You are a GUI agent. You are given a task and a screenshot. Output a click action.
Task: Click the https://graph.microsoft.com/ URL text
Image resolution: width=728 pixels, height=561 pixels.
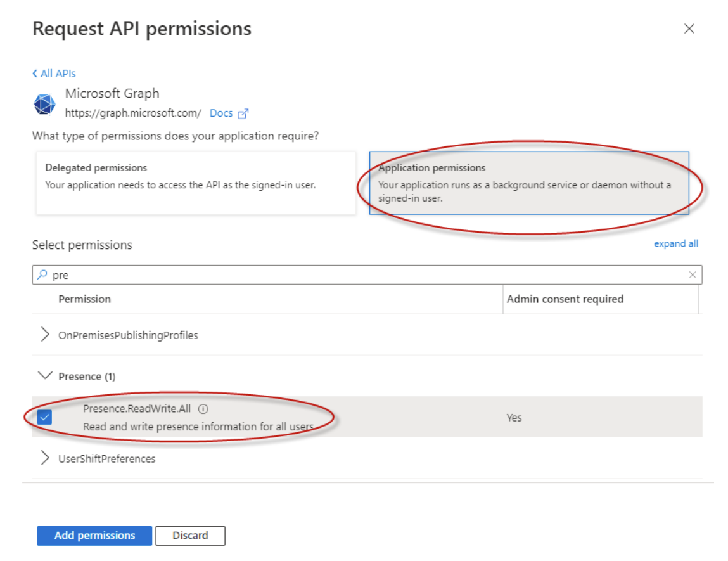(x=133, y=113)
